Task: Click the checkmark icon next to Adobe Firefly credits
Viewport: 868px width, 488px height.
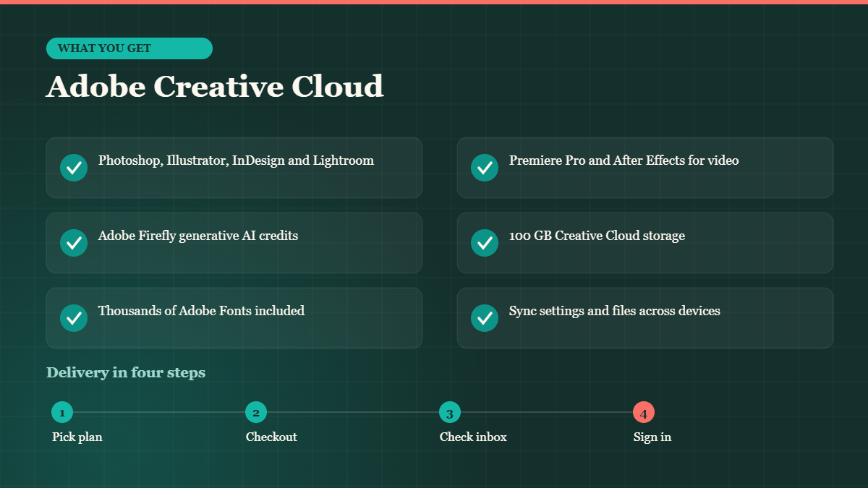Action: (x=74, y=243)
